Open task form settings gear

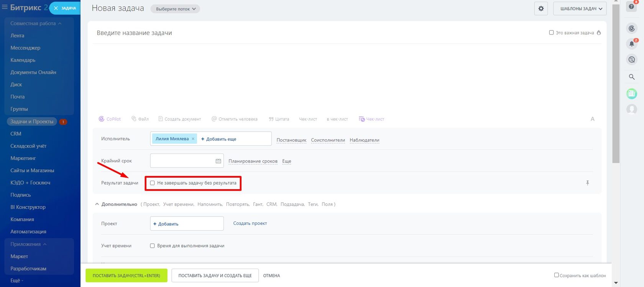(x=541, y=8)
